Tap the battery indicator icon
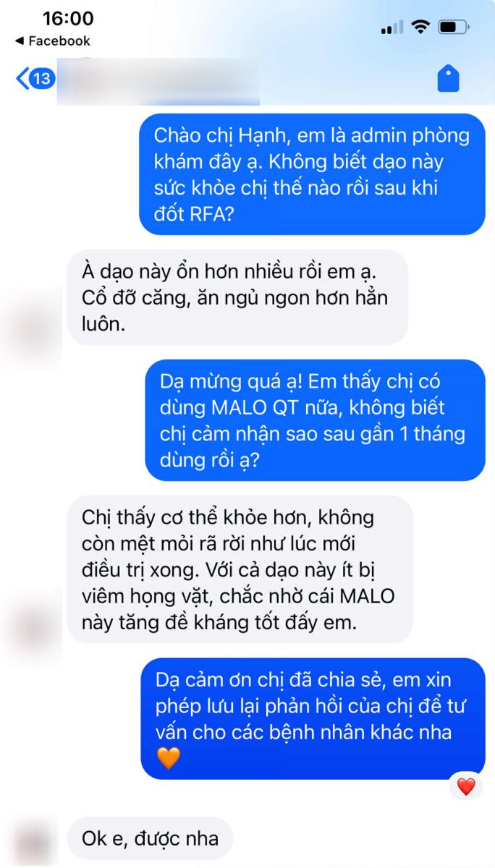The image size is (495, 868). [x=453, y=27]
